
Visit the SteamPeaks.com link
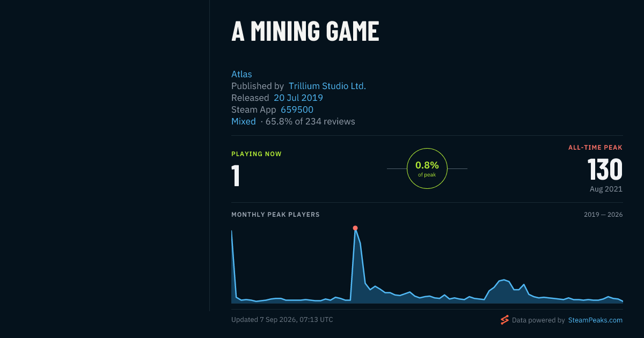[x=595, y=320]
